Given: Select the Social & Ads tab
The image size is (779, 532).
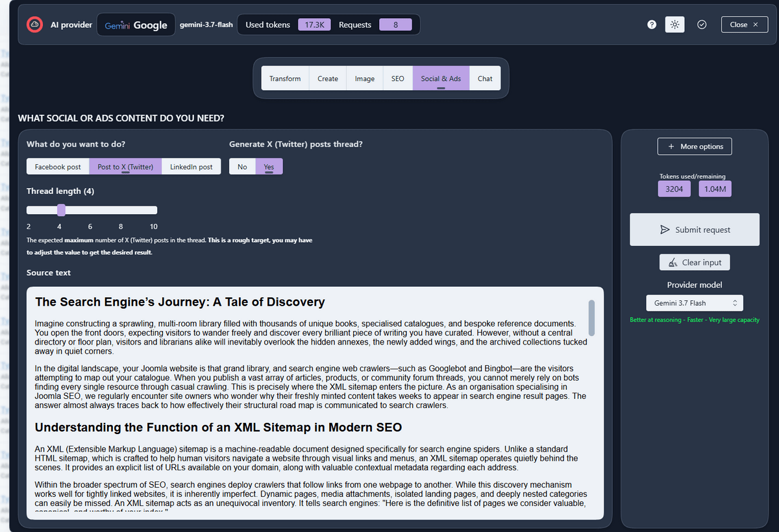Looking at the screenshot, I should tap(441, 79).
